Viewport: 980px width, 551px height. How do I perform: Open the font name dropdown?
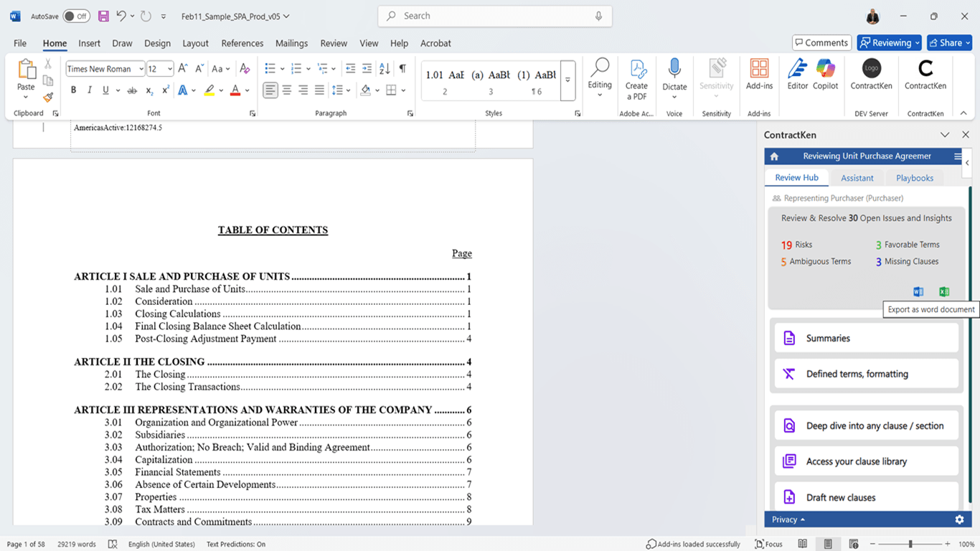[141, 69]
